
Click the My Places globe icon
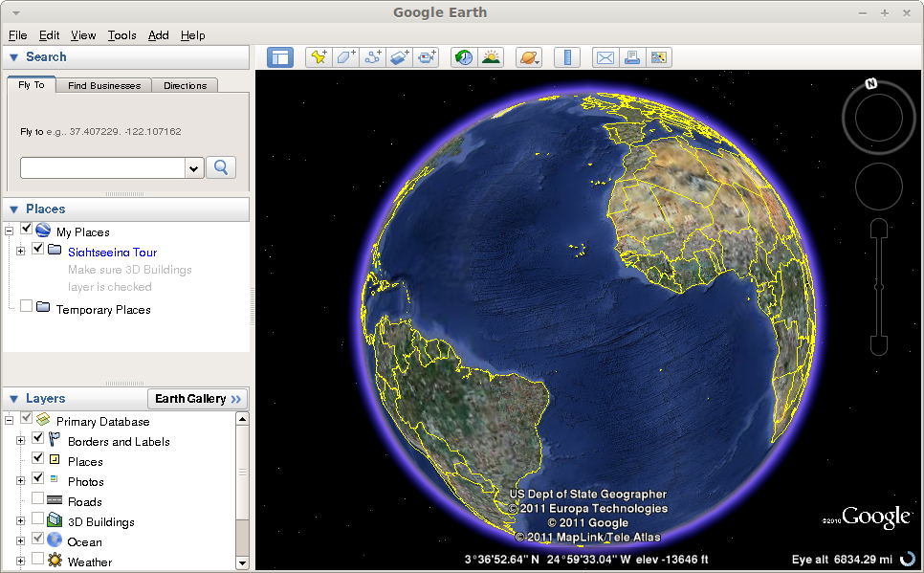(43, 230)
